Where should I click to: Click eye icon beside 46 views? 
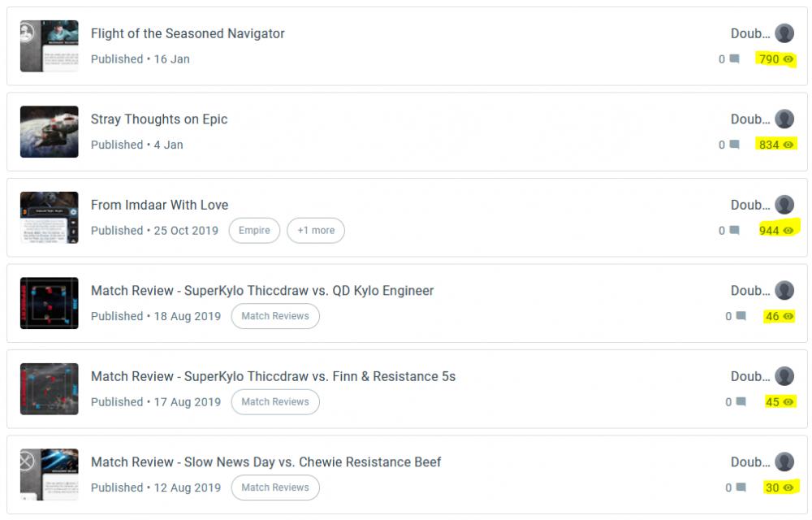point(788,316)
